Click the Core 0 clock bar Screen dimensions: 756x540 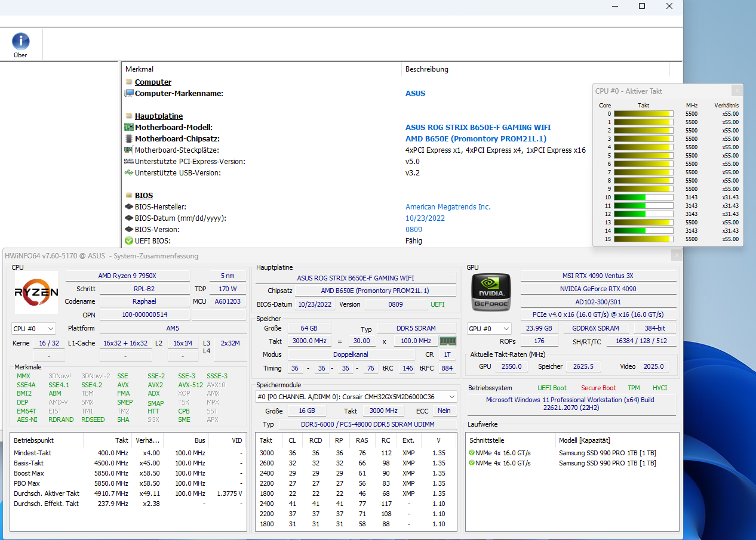[644, 113]
